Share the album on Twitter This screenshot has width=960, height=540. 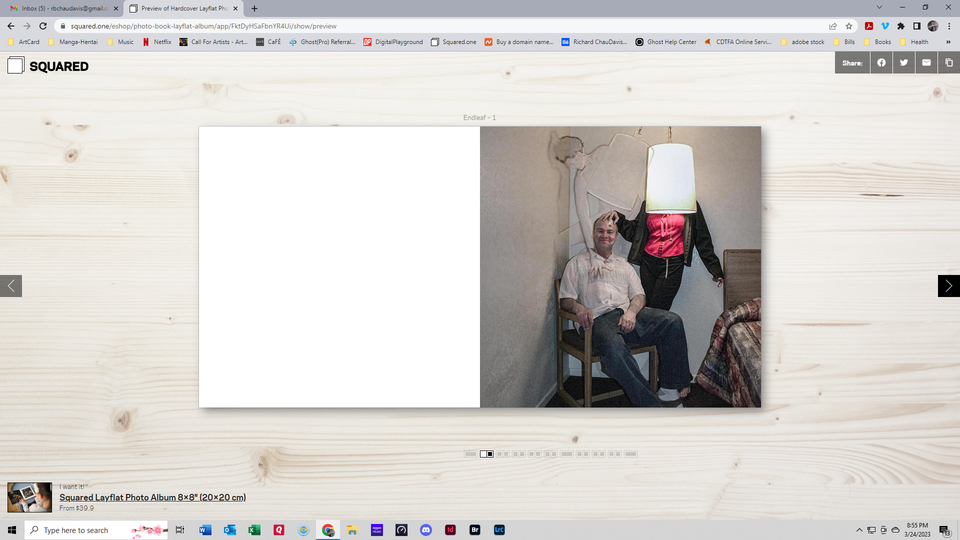click(x=904, y=62)
